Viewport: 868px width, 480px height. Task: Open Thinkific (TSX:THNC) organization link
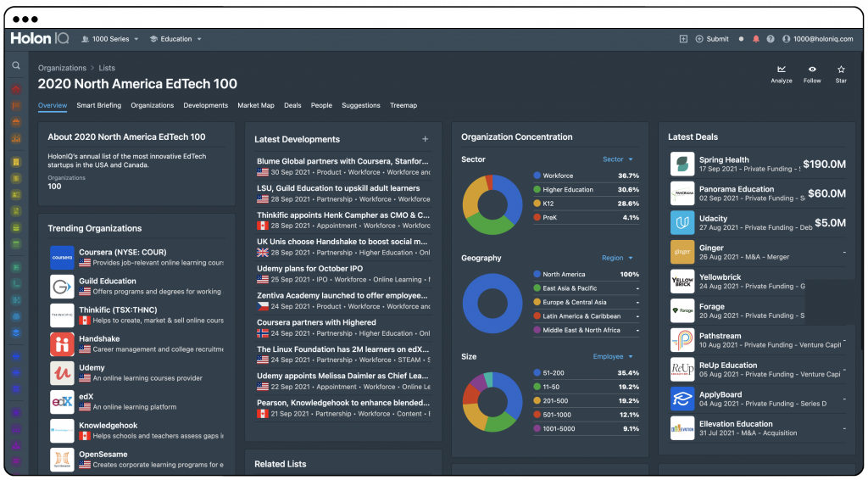coord(118,310)
